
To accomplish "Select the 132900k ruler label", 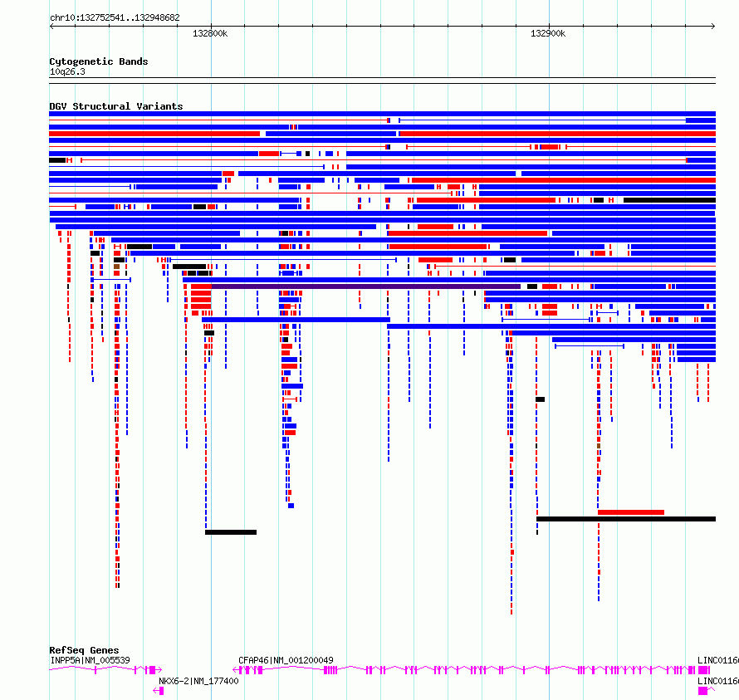I will pyautogui.click(x=548, y=33).
